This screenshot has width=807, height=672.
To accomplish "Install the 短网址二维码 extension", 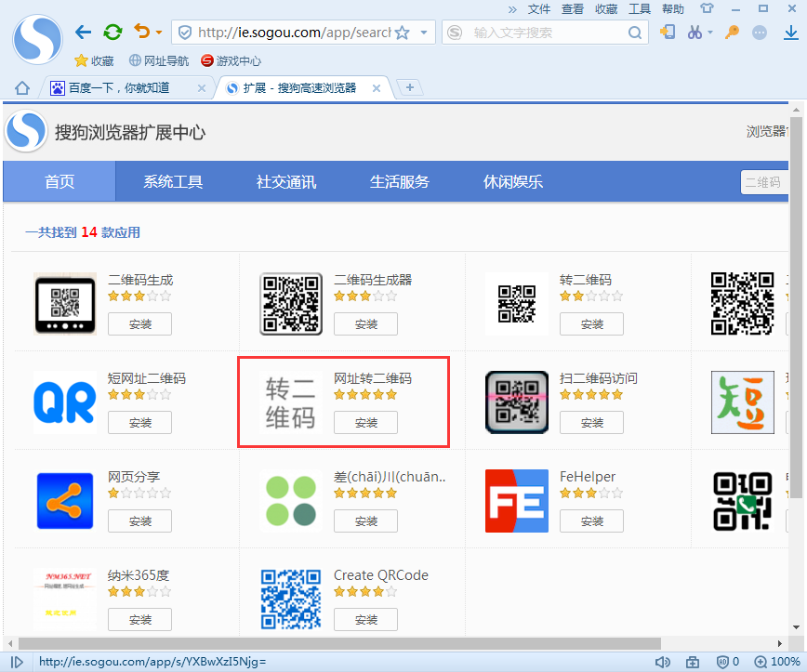I will 140,423.
